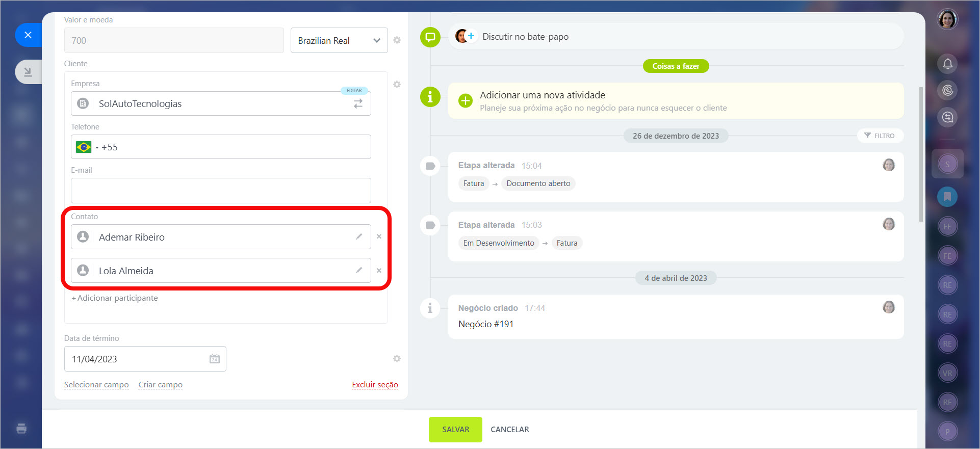The height and width of the screenshot is (449, 980).
Task: Click the EDITAR label on company field
Action: pos(354,91)
